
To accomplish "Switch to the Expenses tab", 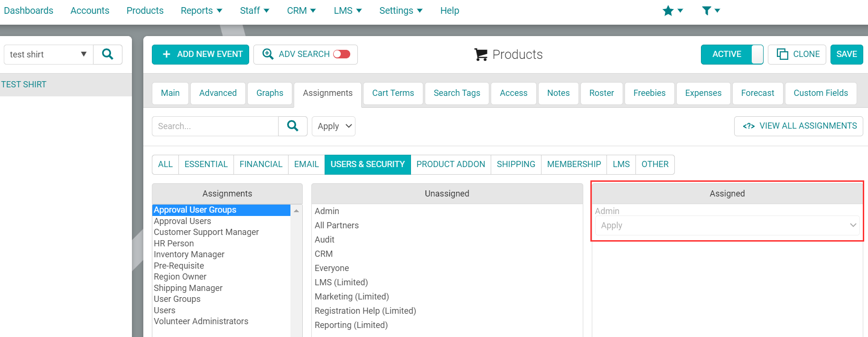I will [x=703, y=93].
